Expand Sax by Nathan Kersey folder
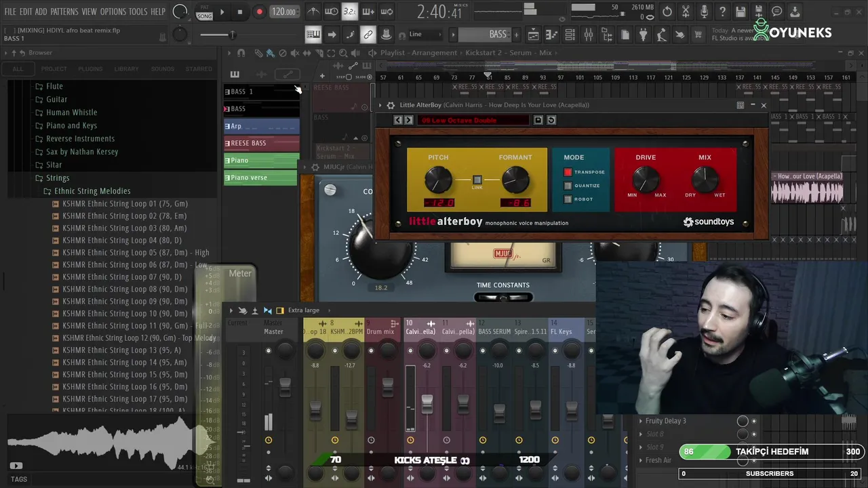 coord(82,152)
